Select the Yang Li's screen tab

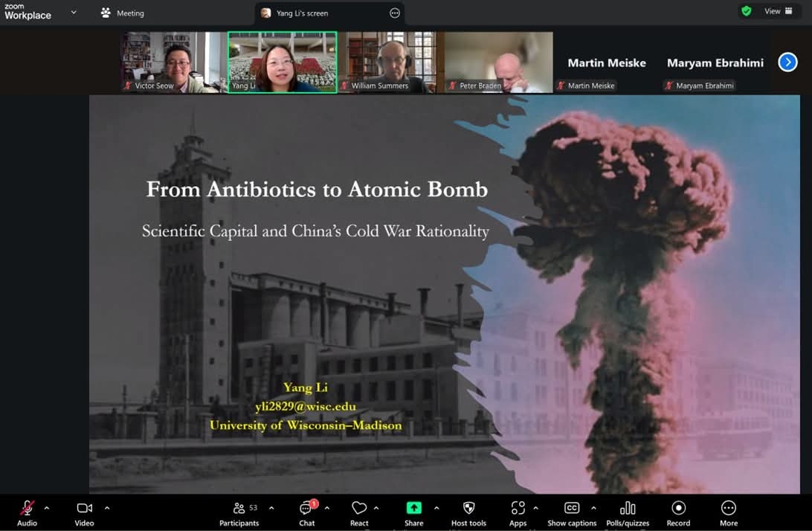click(301, 13)
